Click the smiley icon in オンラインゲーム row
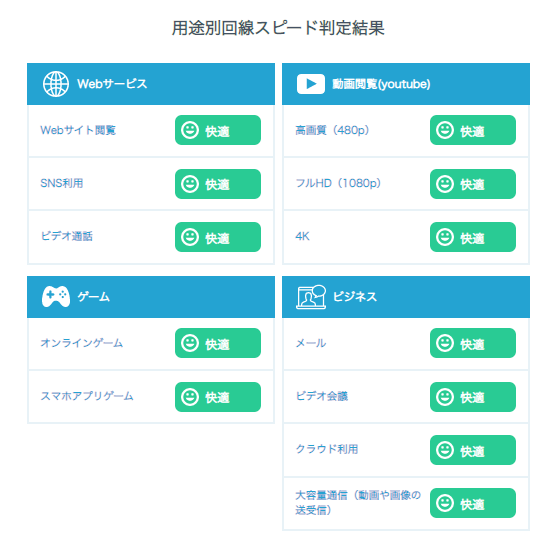The image size is (548, 545). point(190,343)
